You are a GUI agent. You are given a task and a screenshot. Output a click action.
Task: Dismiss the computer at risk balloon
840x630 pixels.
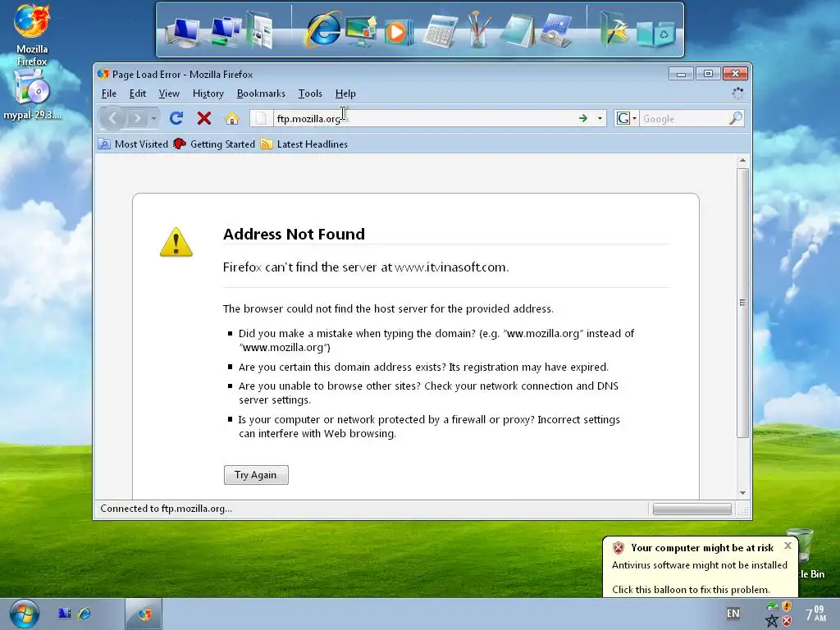tap(787, 546)
